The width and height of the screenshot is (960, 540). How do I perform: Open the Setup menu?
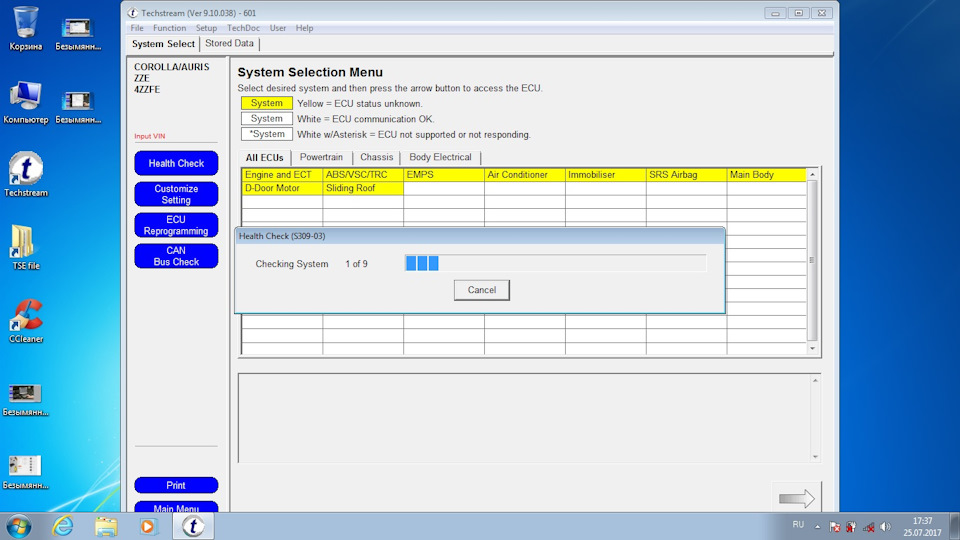tap(206, 28)
